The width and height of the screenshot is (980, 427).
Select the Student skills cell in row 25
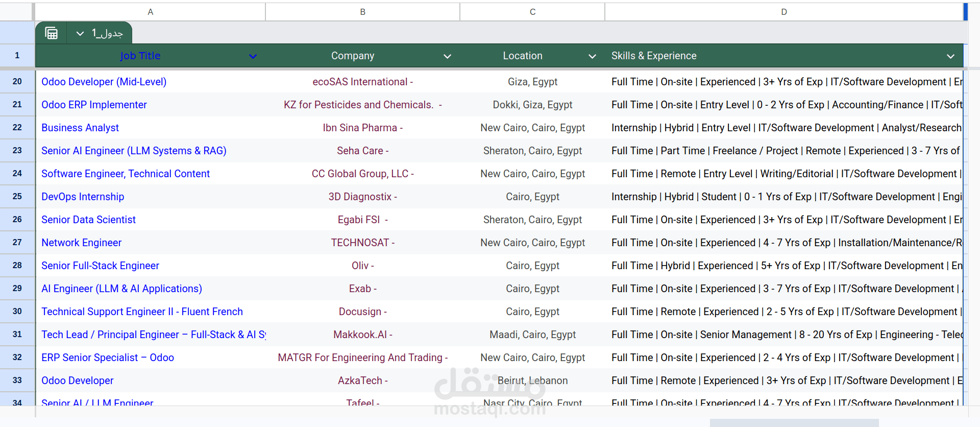point(784,197)
